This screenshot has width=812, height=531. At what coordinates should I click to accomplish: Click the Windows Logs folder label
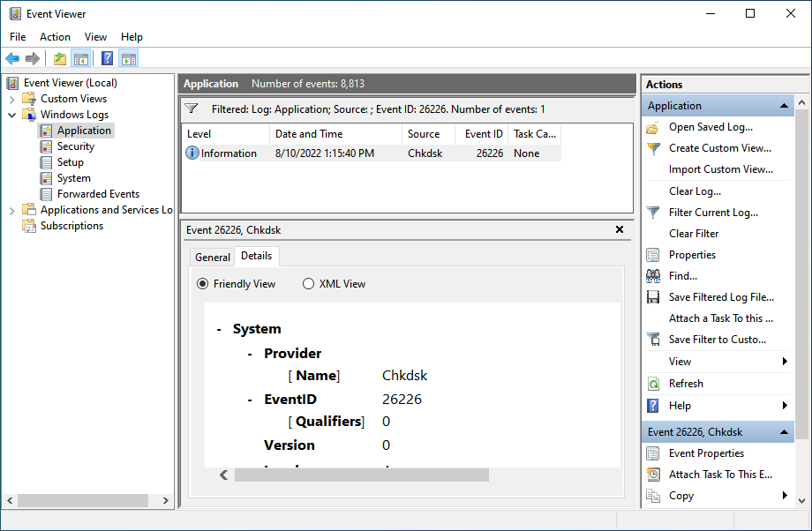coord(74,115)
